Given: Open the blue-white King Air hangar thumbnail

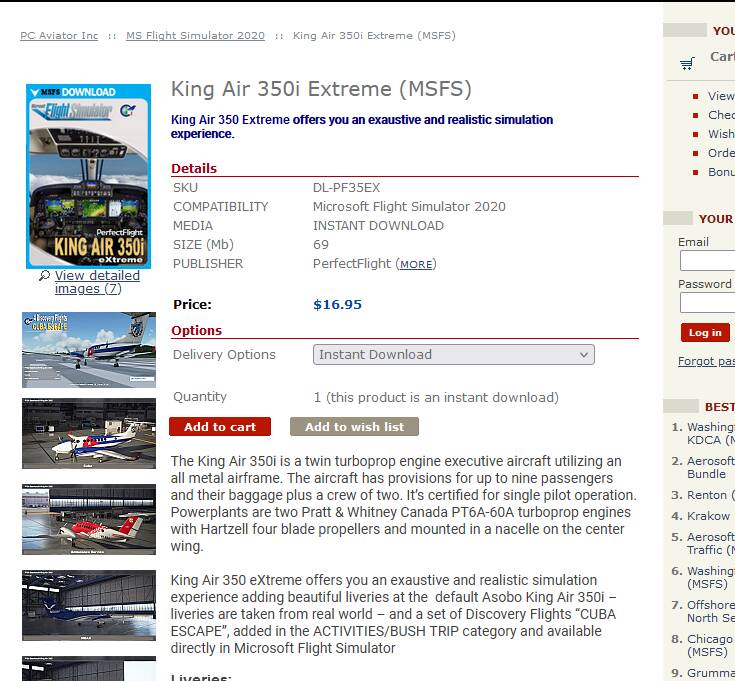Looking at the screenshot, I should (x=89, y=434).
